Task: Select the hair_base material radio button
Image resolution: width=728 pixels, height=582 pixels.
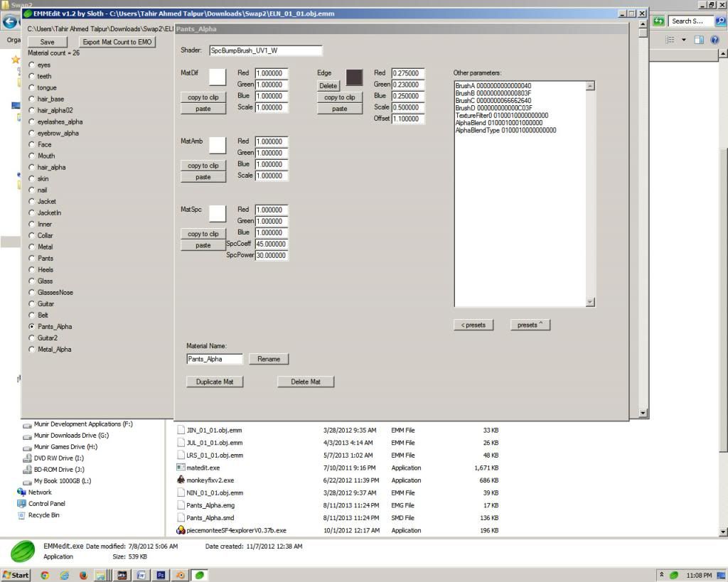Action: 31,99
